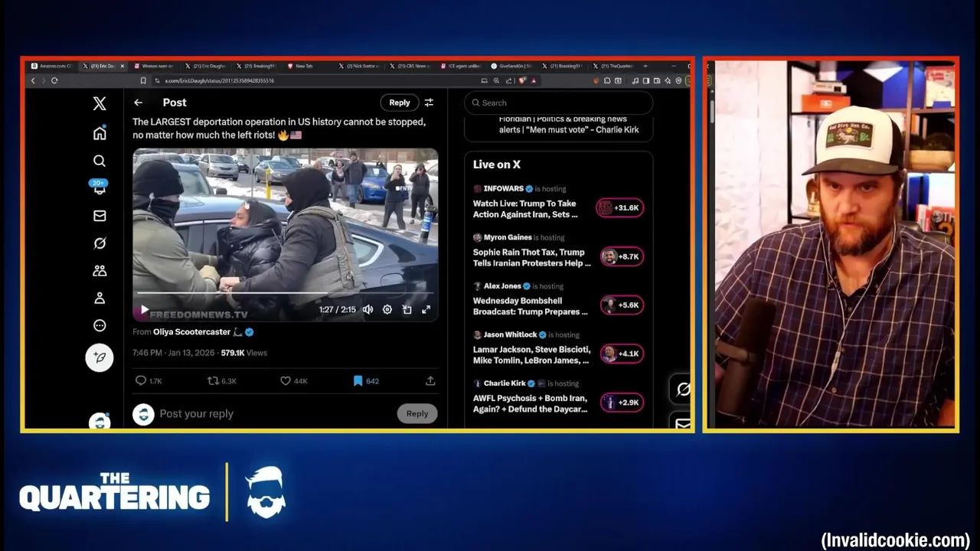Switch to the Woman seen browser tab
Screen dimensions: 980x551
[154, 67]
